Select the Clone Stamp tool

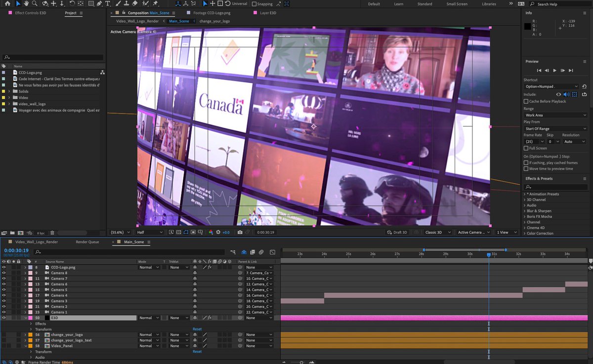tap(127, 3)
